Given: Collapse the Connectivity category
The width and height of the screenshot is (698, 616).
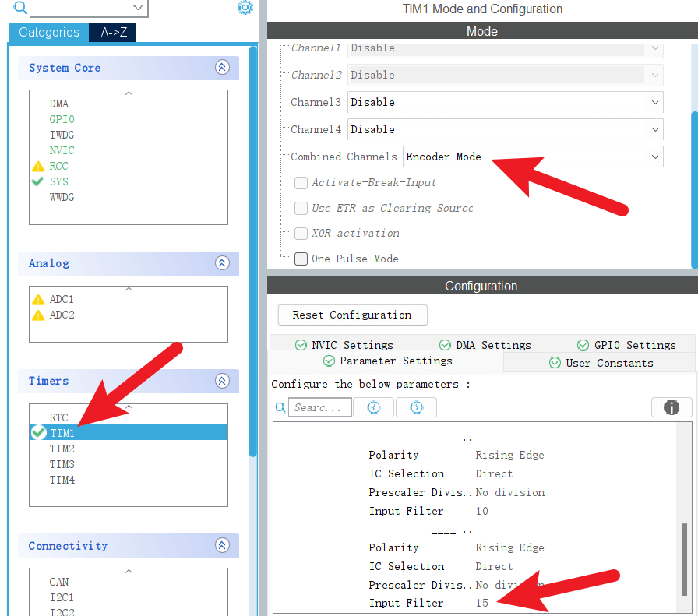Looking at the screenshot, I should click(x=222, y=546).
